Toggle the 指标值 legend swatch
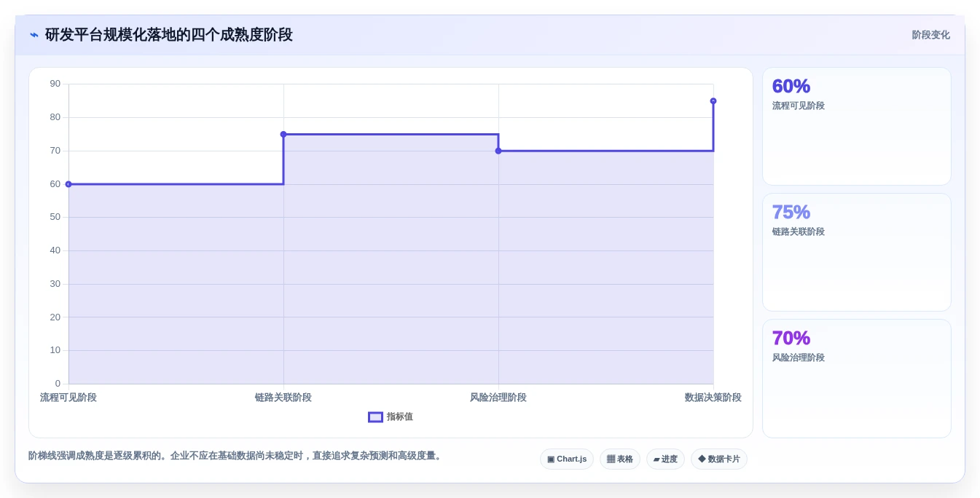980x498 pixels. click(375, 417)
